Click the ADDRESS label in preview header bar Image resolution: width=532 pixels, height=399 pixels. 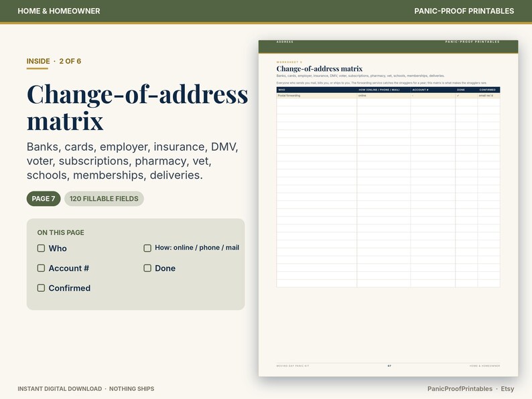[285, 42]
